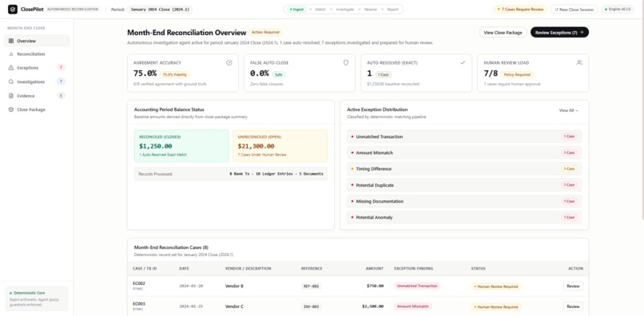Click the Engine version status pill

click(618, 10)
